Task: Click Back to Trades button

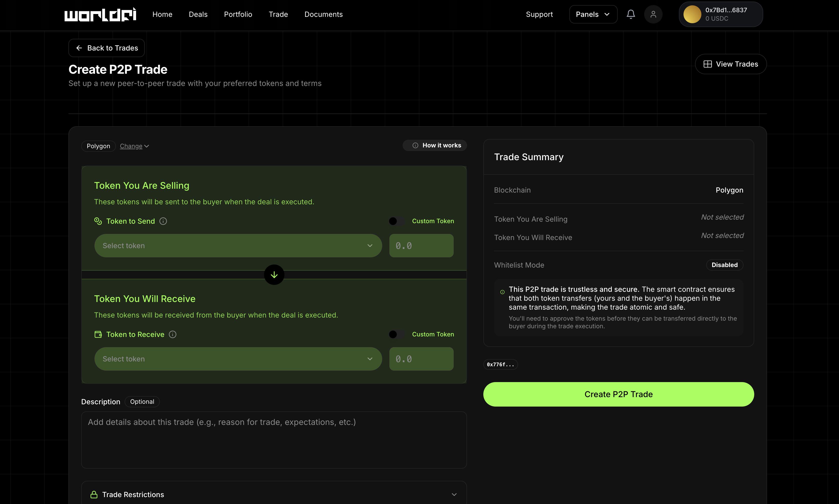Action: pyautogui.click(x=106, y=48)
